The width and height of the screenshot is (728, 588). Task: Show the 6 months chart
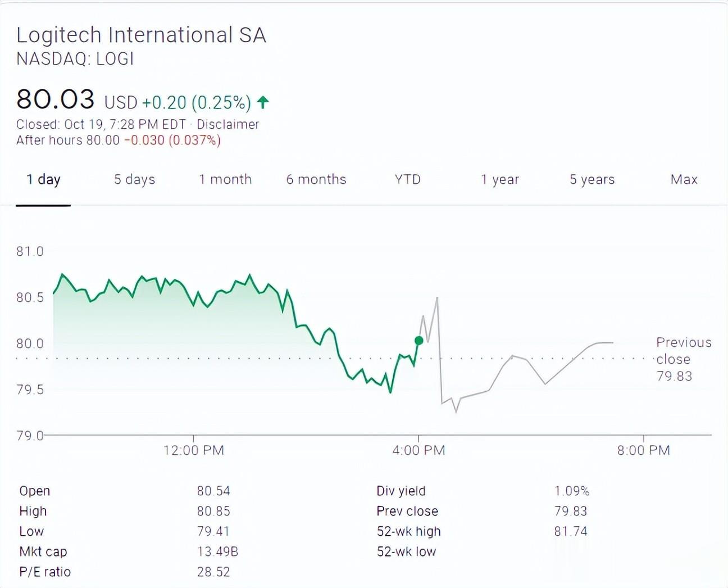coord(316,179)
